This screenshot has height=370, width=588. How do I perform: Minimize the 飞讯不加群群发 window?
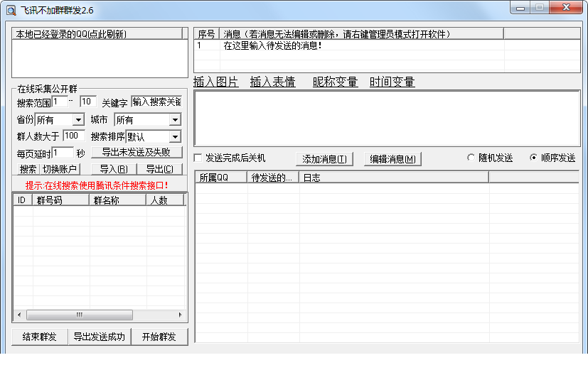click(520, 8)
